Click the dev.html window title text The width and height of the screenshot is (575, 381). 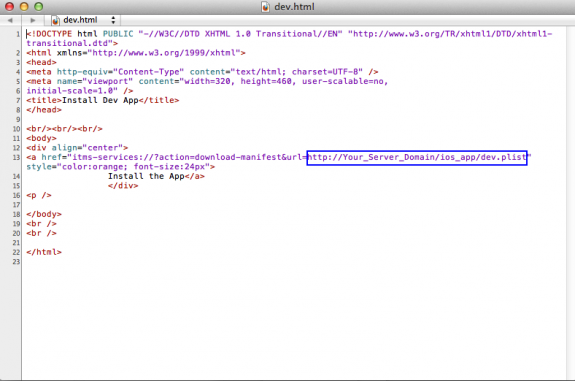[294, 7]
